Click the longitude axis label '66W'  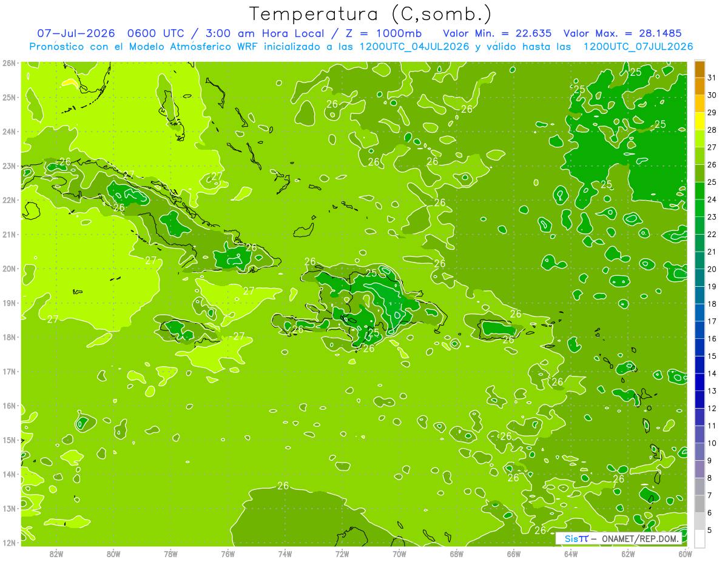(x=514, y=554)
